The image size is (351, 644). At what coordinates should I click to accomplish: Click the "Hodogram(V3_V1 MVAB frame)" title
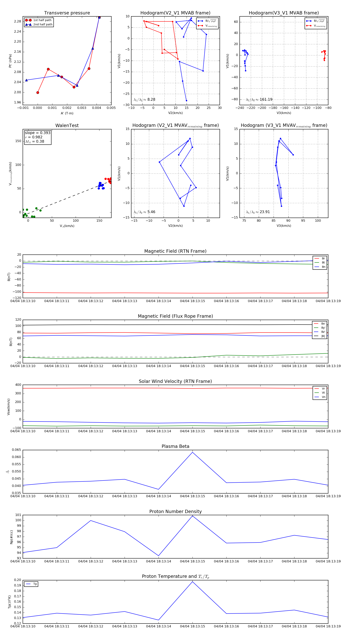coord(284,13)
